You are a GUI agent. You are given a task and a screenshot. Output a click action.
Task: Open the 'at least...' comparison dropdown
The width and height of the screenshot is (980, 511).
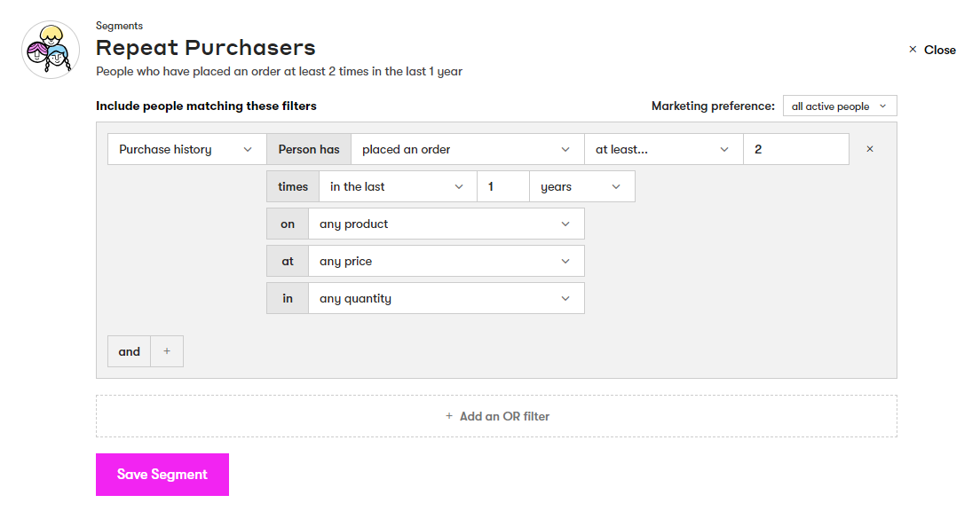pyautogui.click(x=663, y=149)
